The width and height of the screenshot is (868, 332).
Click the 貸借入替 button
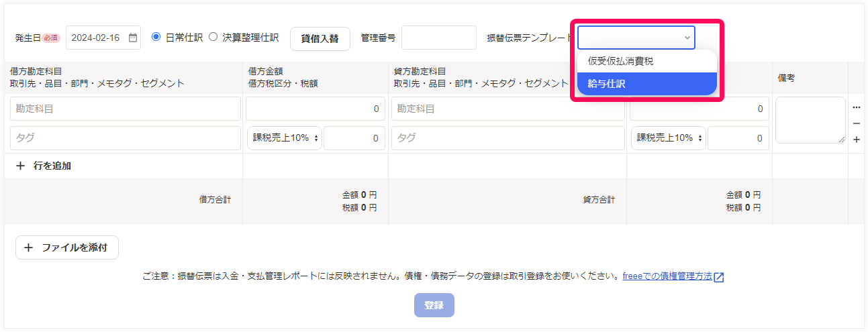click(x=320, y=38)
